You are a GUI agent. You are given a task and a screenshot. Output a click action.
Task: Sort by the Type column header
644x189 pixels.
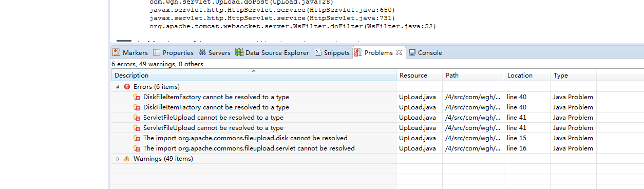573,75
